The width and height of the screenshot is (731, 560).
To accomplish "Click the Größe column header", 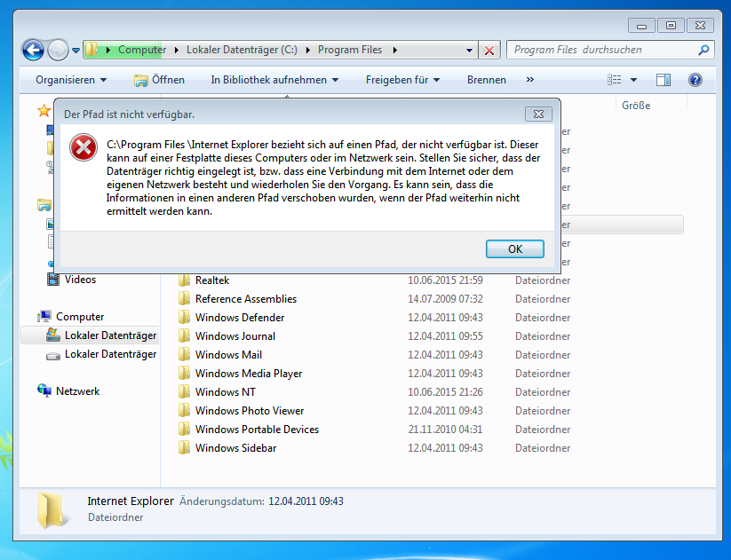I will pyautogui.click(x=636, y=106).
